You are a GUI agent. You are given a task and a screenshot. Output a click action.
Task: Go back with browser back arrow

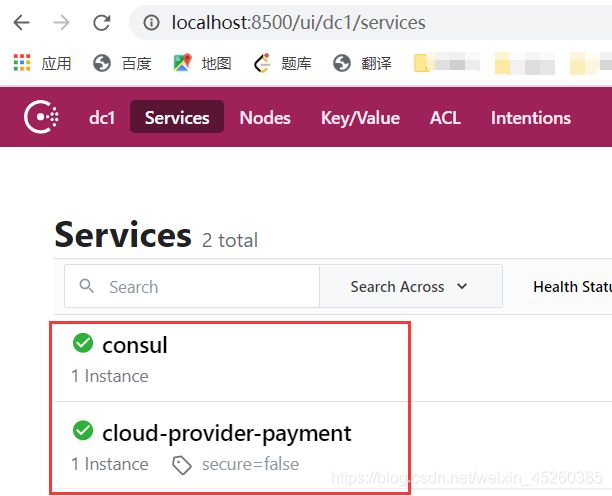pos(21,23)
